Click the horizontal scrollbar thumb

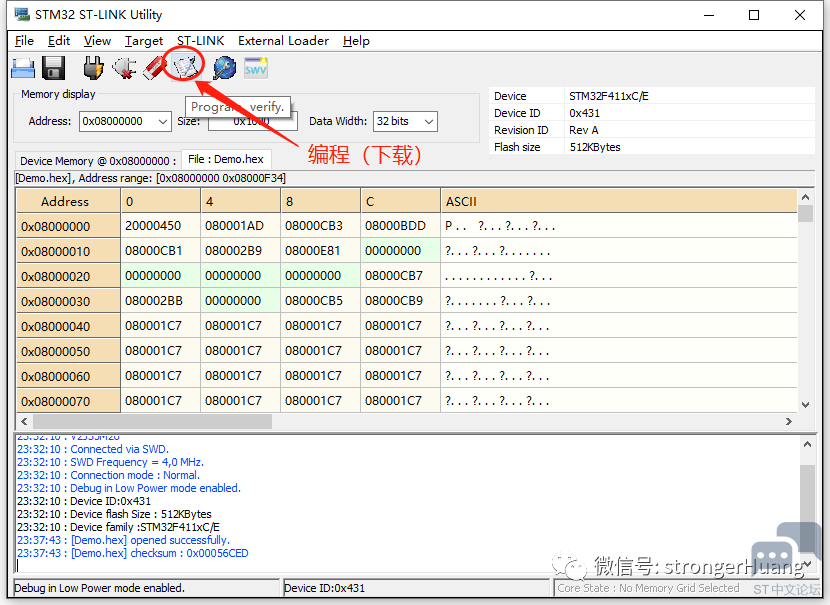152,421
